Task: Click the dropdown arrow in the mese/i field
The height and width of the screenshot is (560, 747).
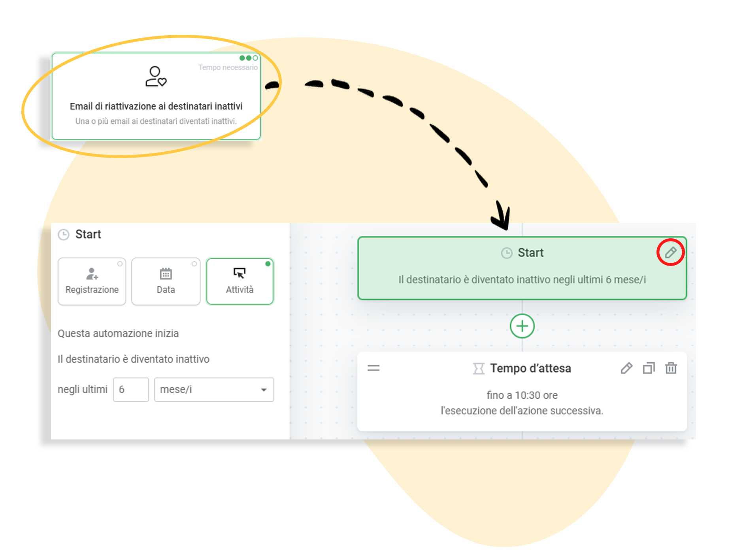Action: [264, 390]
